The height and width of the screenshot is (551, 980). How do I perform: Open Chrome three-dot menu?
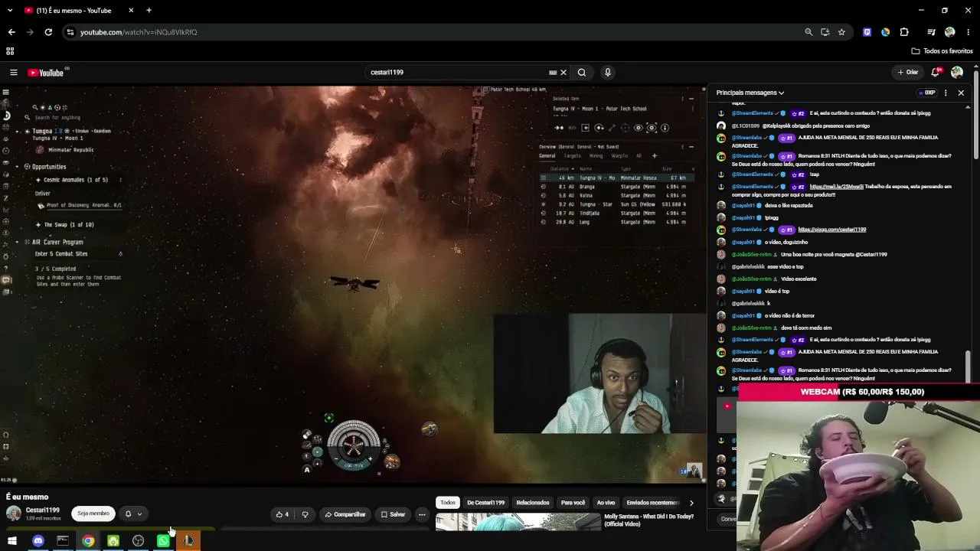(969, 32)
